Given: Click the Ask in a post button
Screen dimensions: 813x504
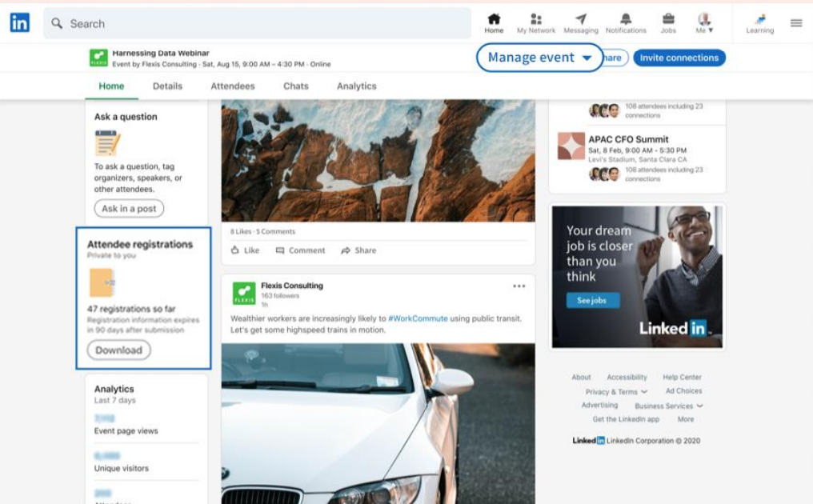Looking at the screenshot, I should tap(129, 209).
